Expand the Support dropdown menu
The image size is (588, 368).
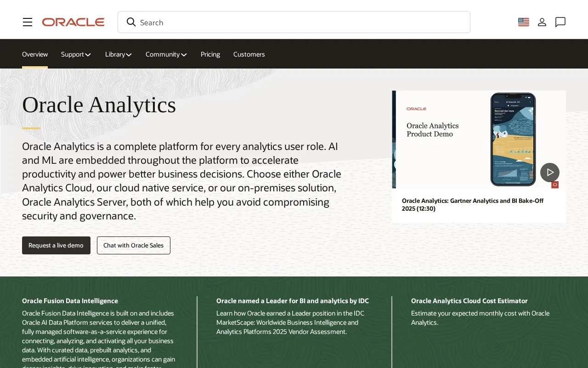tap(76, 54)
